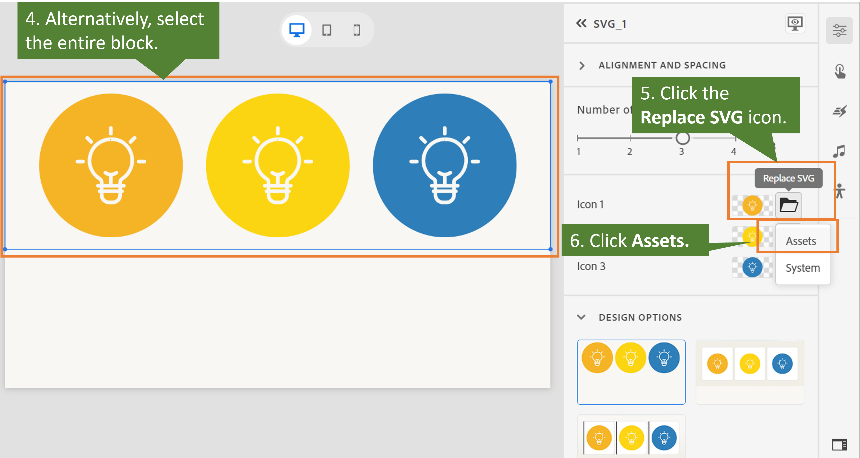Image resolution: width=860 pixels, height=458 pixels.
Task: Open the Animations panel icon
Action: click(x=839, y=111)
